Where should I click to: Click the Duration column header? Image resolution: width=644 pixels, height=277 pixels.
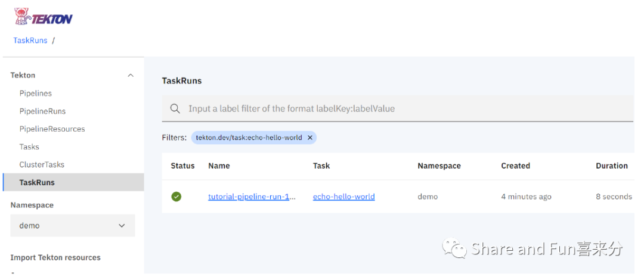point(611,166)
